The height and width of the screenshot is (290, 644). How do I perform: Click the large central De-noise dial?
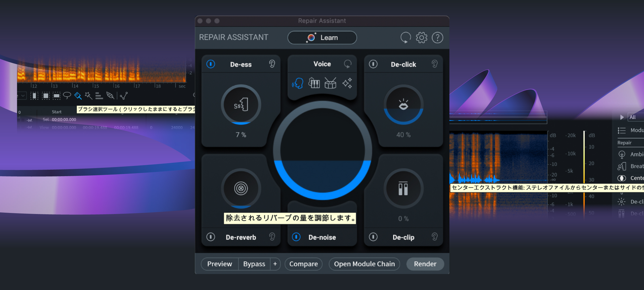(322, 151)
